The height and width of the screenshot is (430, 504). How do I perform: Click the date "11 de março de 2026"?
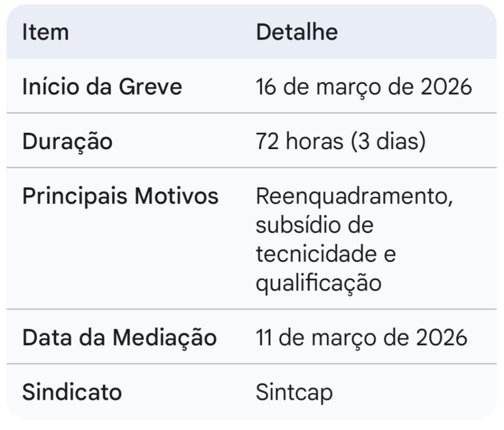pyautogui.click(x=361, y=338)
